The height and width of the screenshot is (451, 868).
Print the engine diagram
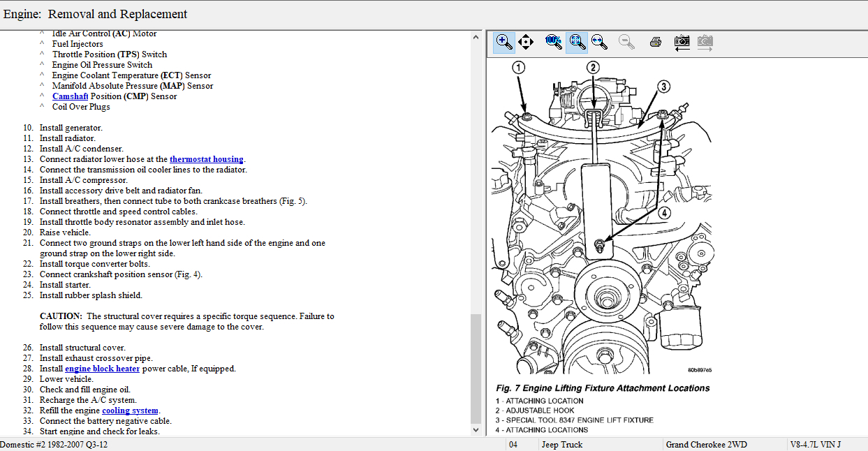[655, 42]
